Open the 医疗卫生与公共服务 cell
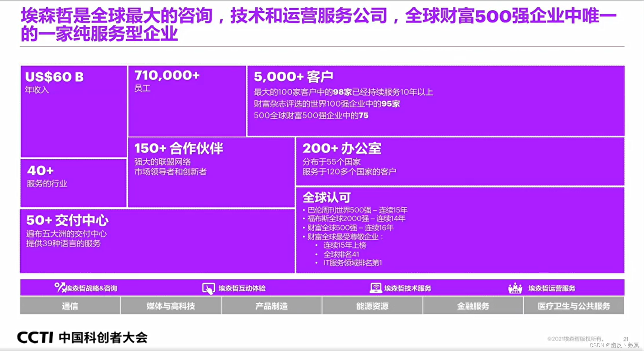 pos(574,306)
